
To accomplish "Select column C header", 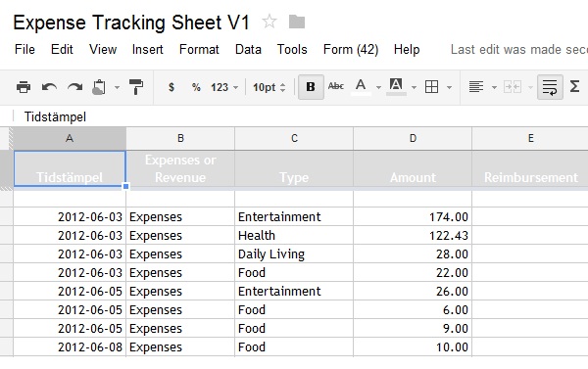I will (294, 138).
